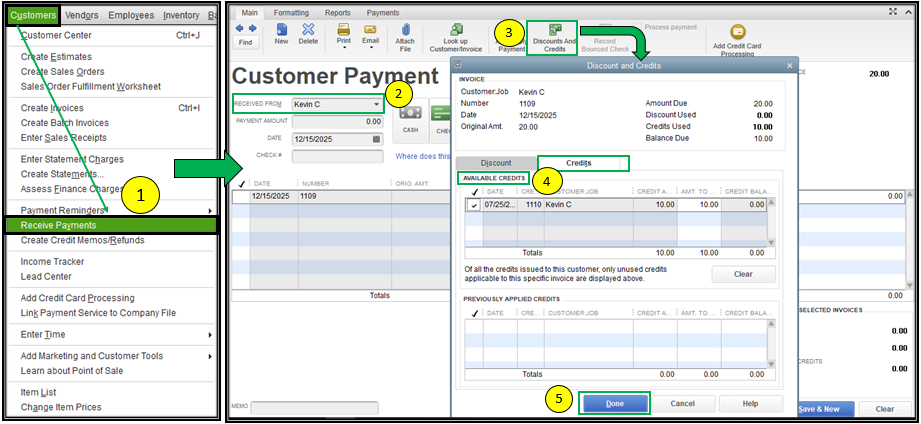The image size is (921, 424).
Task: Switch to the Discount tab
Action: (x=495, y=163)
